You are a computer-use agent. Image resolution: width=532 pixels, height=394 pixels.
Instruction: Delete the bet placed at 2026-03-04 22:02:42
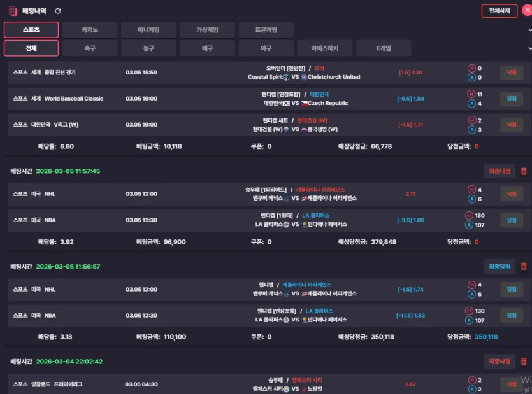point(524,362)
